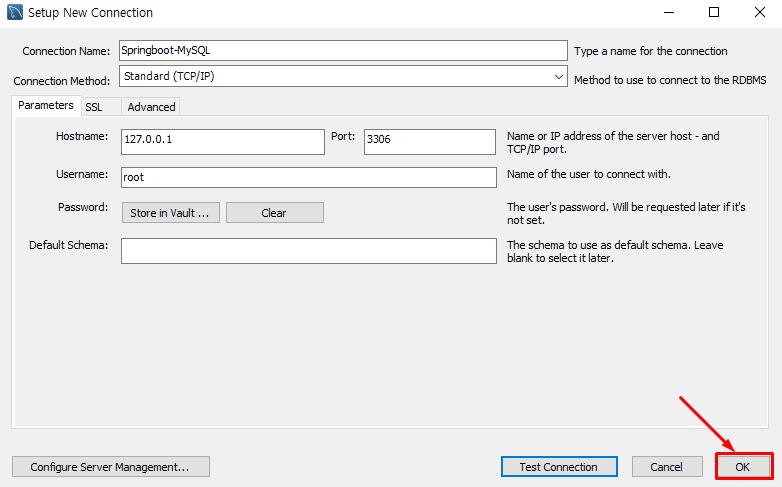Click the Connection Name field
782x487 pixels.
click(343, 50)
